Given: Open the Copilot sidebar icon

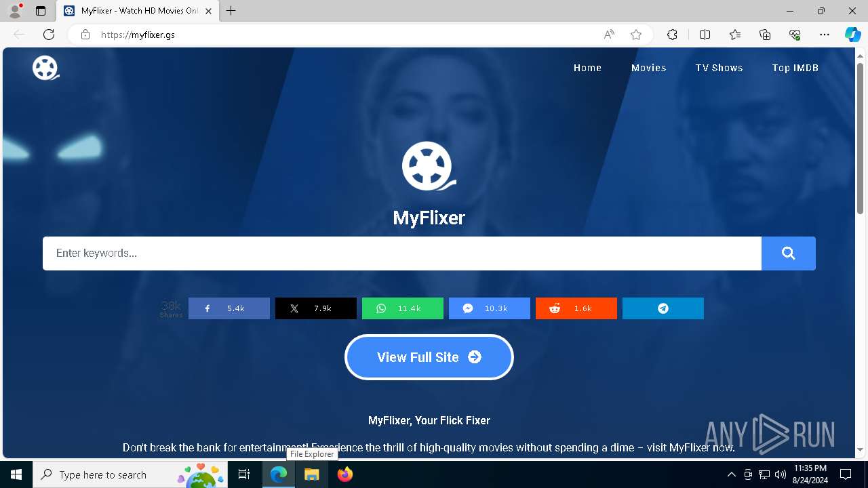Looking at the screenshot, I should tap(853, 35).
